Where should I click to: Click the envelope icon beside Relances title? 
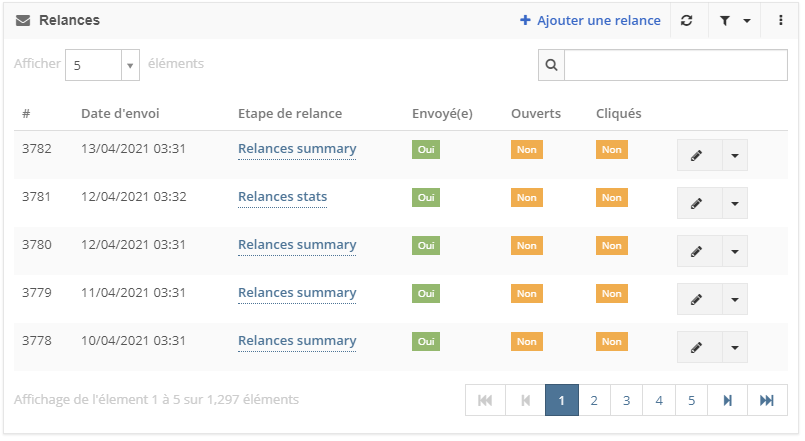coord(23,21)
